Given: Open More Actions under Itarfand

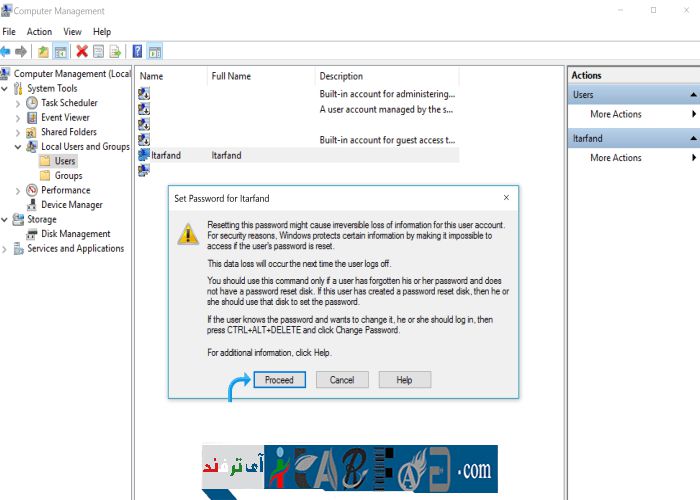Looking at the screenshot, I should tap(616, 158).
